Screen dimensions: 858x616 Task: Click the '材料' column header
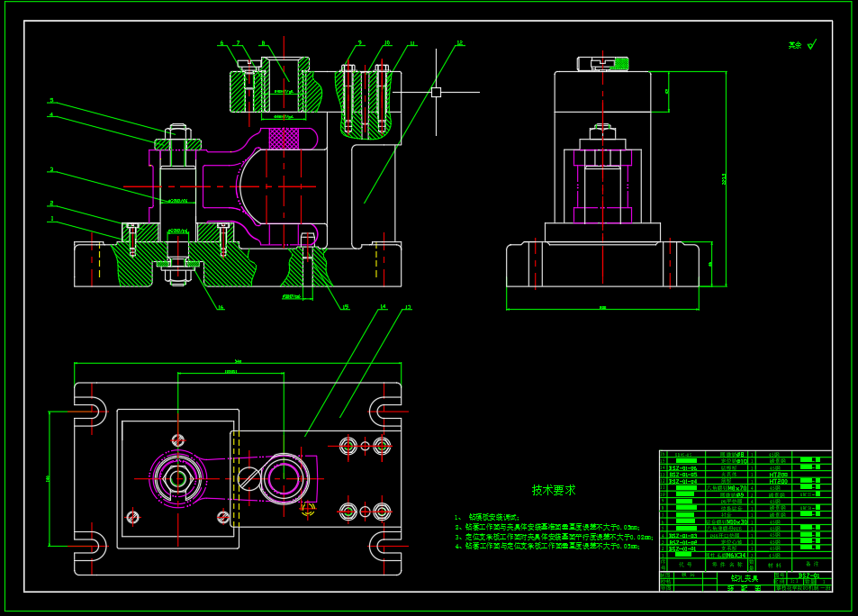774,565
